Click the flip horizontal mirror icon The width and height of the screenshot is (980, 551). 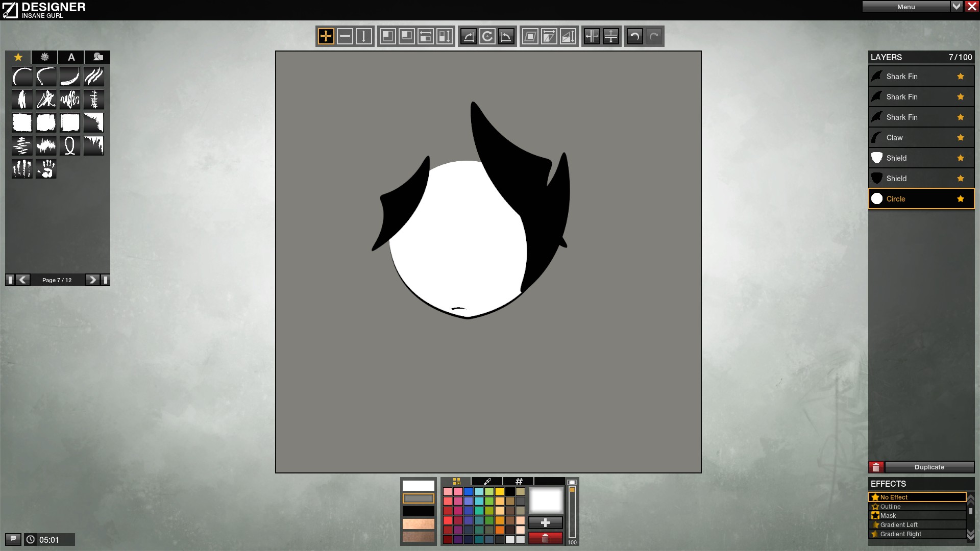coord(592,36)
